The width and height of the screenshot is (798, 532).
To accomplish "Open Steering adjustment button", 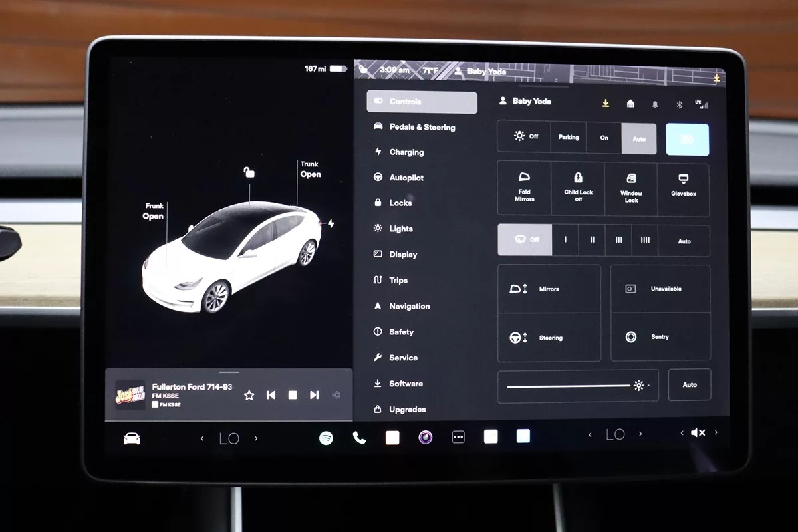I will (x=549, y=338).
